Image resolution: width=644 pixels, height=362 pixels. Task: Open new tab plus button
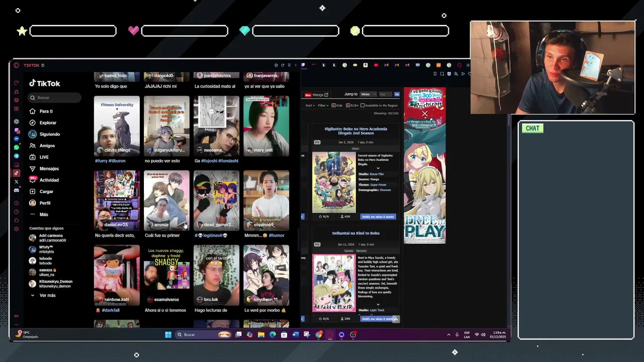point(468,65)
